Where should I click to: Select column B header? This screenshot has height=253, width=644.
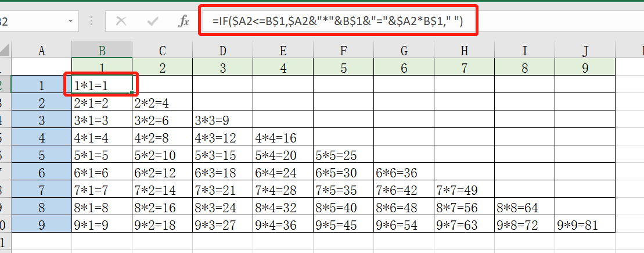[102, 50]
